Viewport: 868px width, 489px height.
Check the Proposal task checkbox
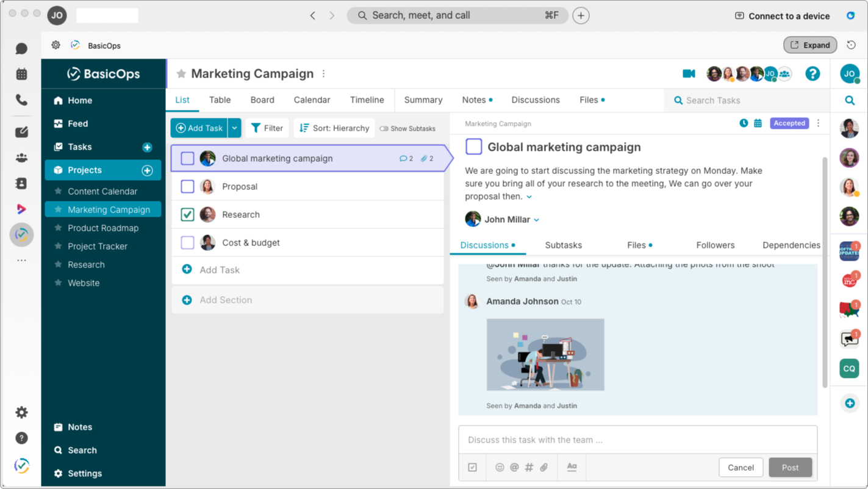[187, 186]
